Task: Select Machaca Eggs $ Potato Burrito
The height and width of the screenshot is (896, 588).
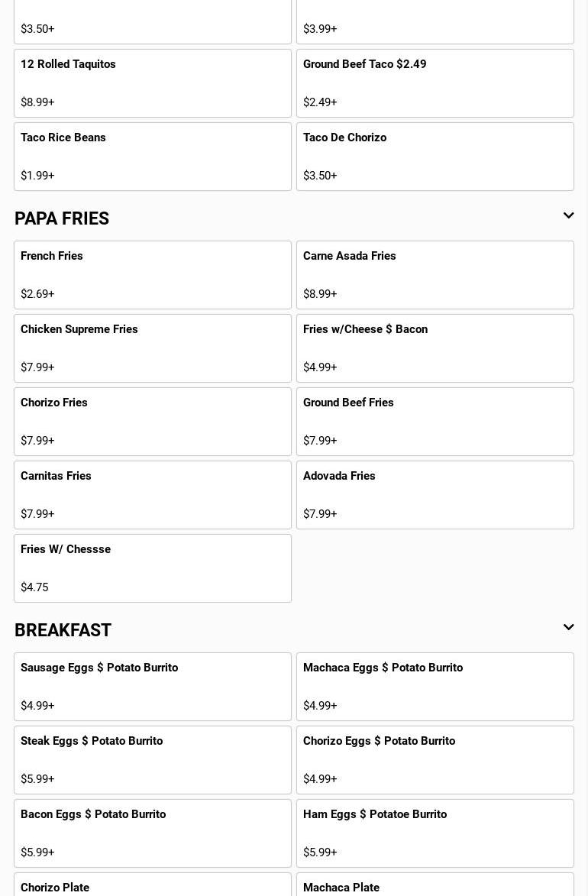Action: (435, 687)
